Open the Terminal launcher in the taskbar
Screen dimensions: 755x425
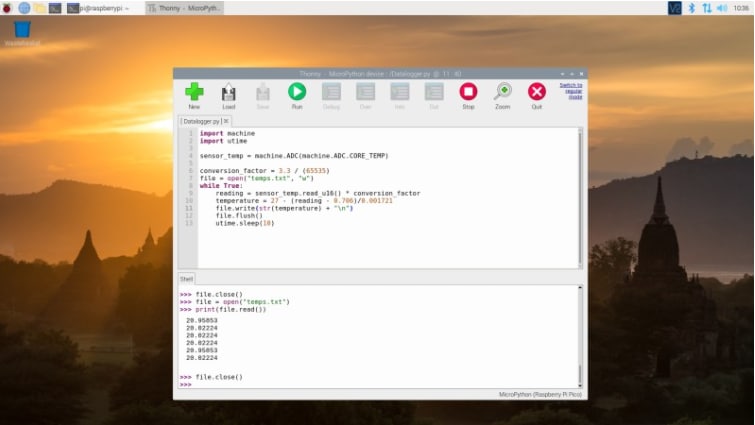[x=55, y=8]
